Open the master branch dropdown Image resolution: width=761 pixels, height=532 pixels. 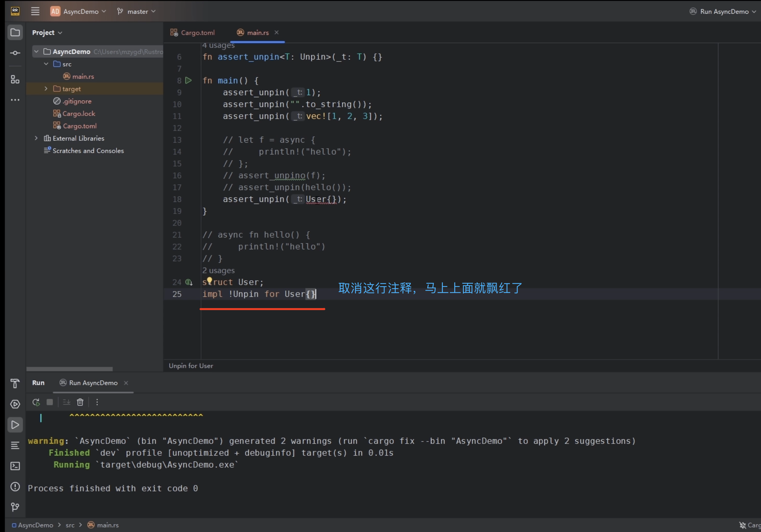point(136,11)
